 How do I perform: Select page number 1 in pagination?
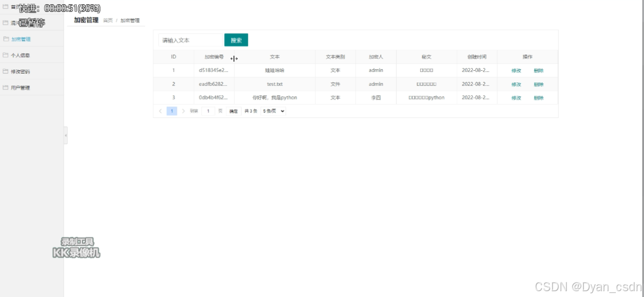pyautogui.click(x=172, y=111)
